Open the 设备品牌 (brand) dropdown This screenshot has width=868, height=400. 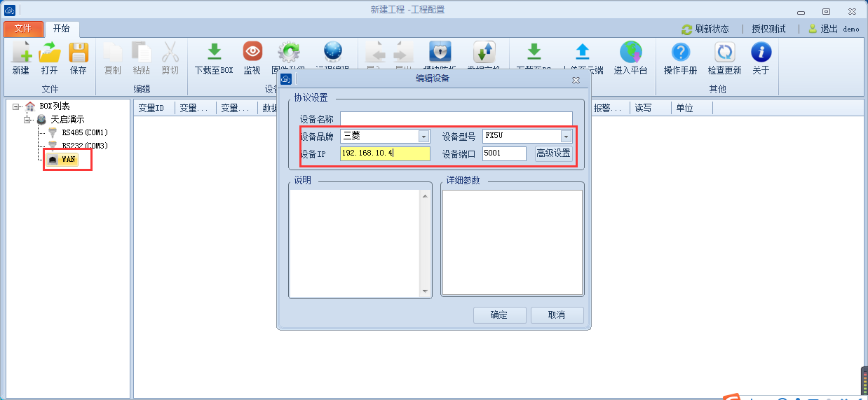point(423,137)
